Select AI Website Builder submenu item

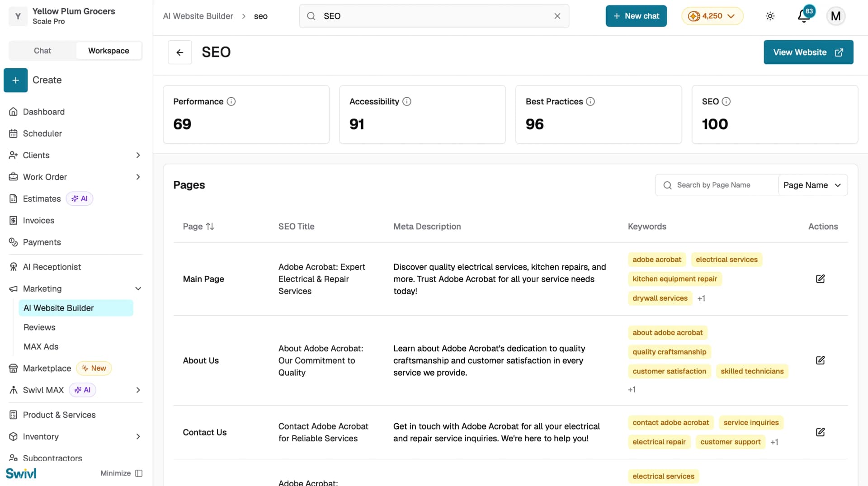pyautogui.click(x=76, y=308)
